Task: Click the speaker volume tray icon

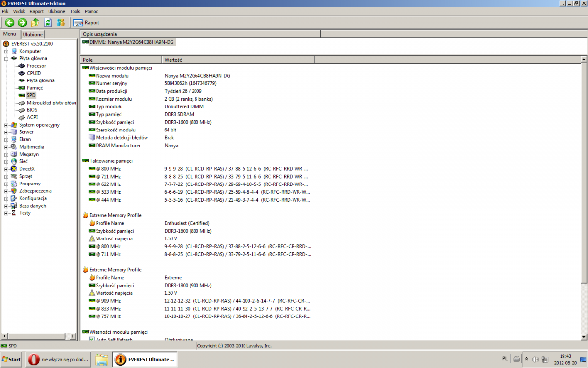Action: [536, 359]
